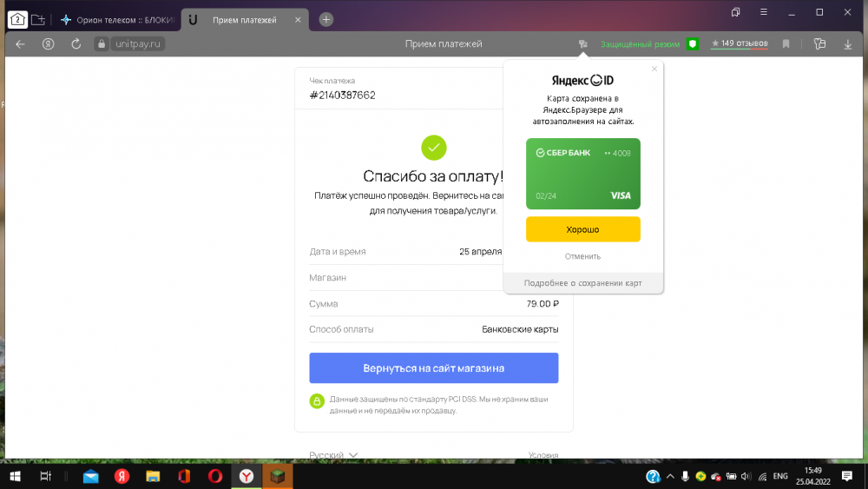
Task: Open Подробнее о сохранении карт link
Action: [x=583, y=283]
